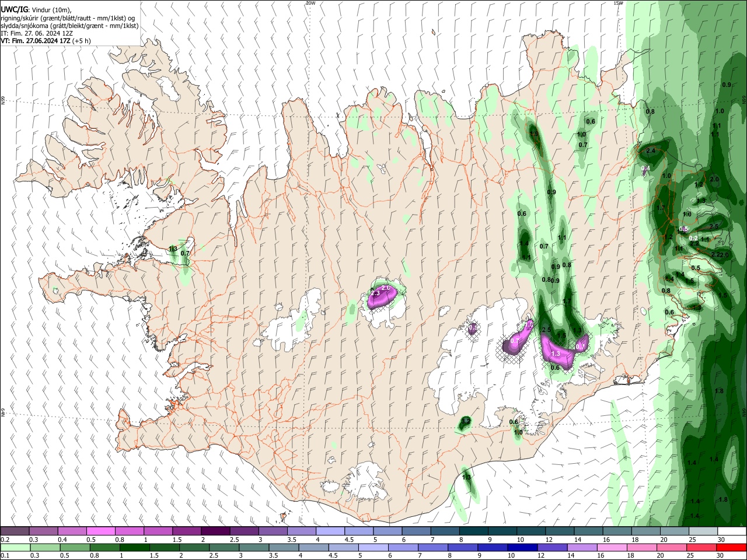Click the 15W longitude label at the top edge

[618, 3]
